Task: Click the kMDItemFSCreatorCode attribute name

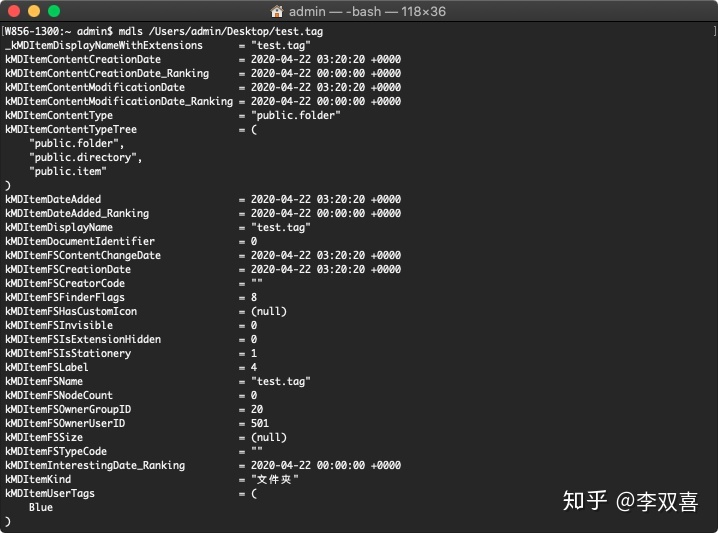Action: click(x=65, y=283)
